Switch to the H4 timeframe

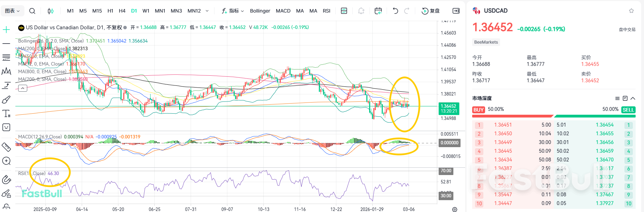(122, 11)
